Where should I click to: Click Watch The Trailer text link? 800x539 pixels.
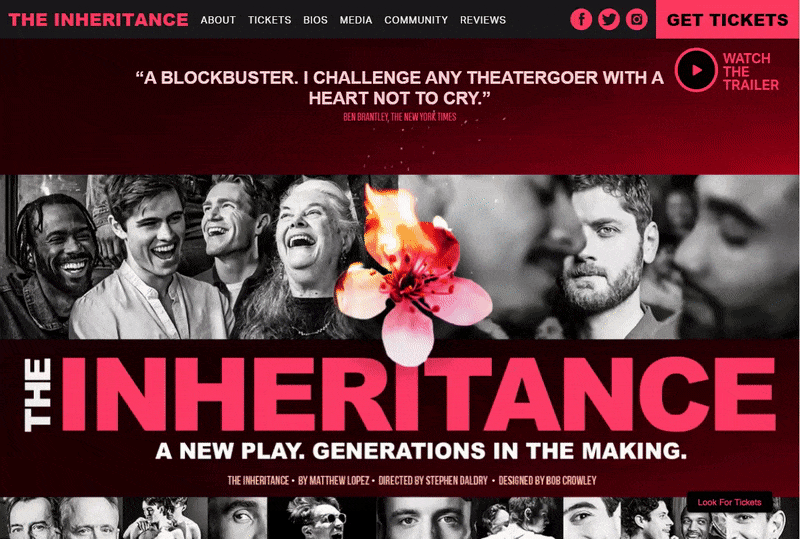(751, 71)
